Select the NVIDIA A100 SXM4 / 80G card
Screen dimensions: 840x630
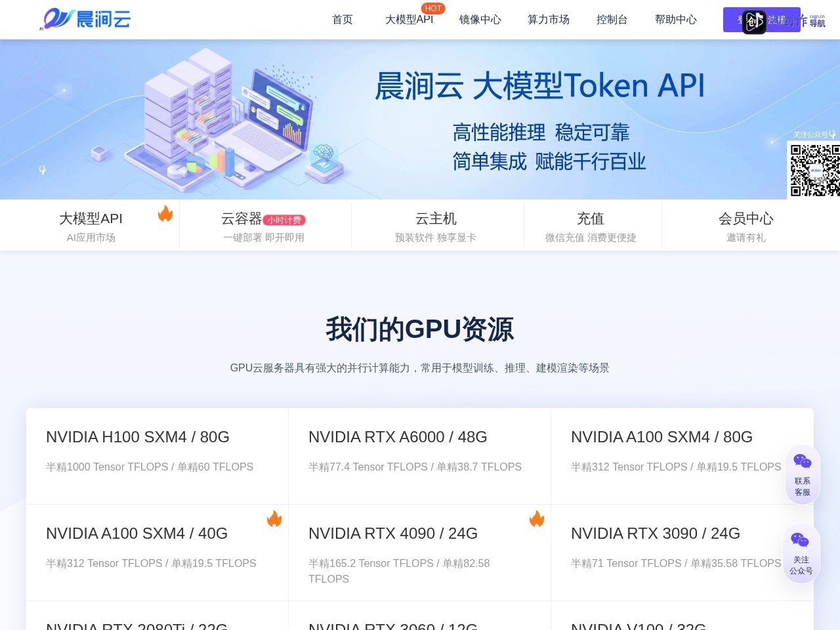tap(682, 456)
